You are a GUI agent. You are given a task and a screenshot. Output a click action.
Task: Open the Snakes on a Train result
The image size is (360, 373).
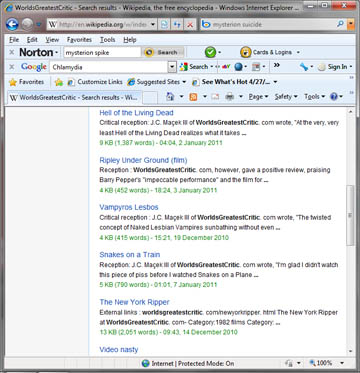point(130,255)
